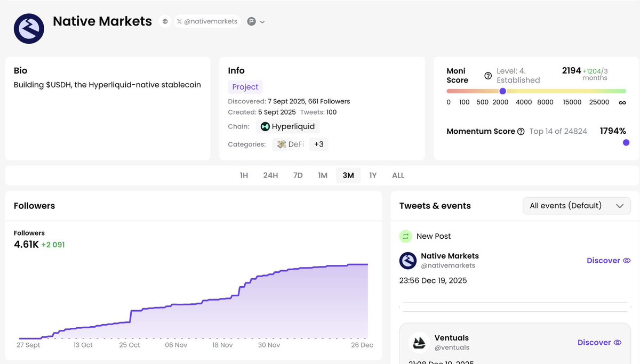Open the website globe icon

pos(165,21)
